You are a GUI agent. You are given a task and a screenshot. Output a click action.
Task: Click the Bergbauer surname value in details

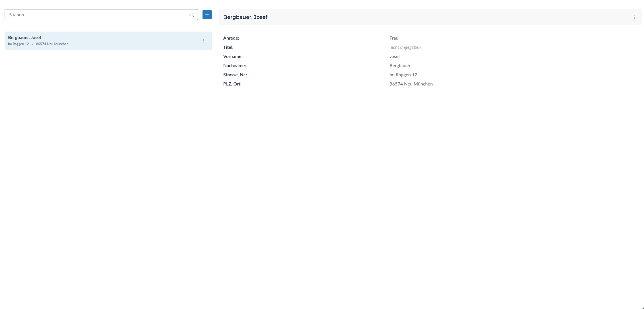[x=400, y=66]
